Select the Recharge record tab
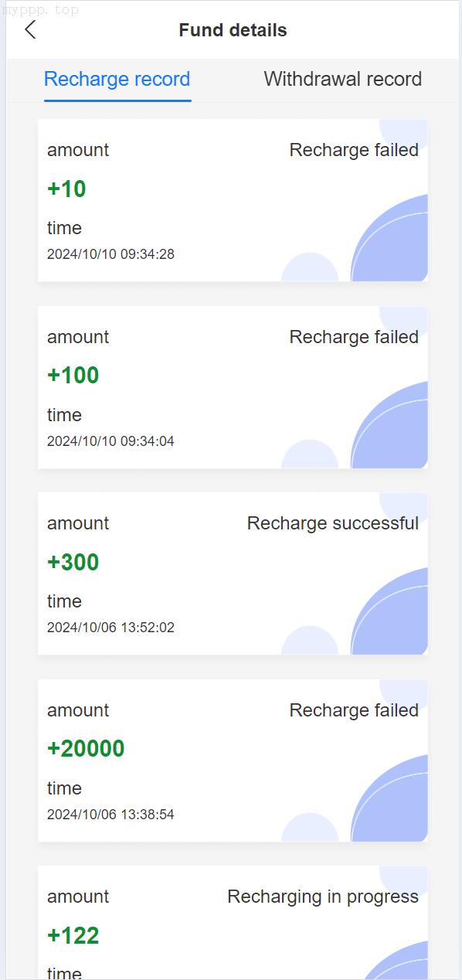Image resolution: width=462 pixels, height=980 pixels. pos(117,79)
